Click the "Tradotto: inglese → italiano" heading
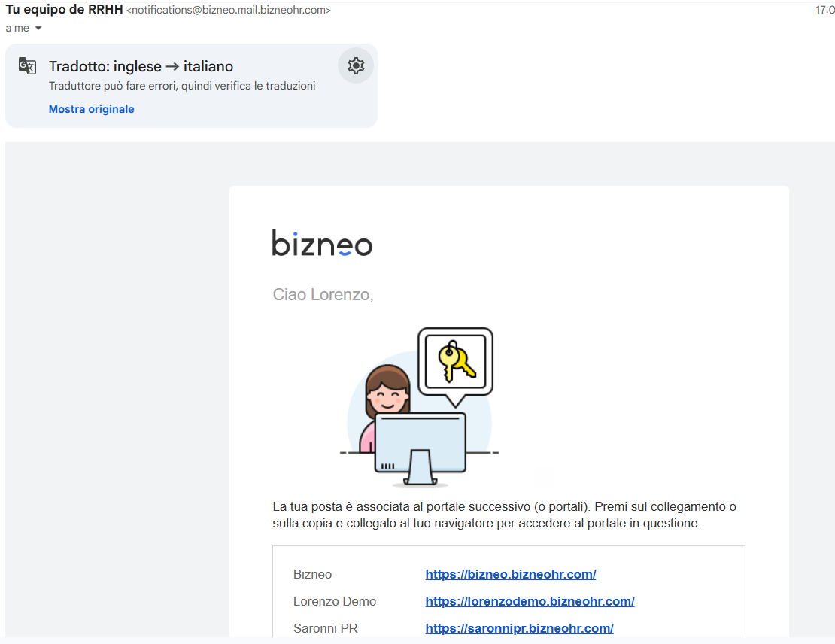 click(x=141, y=66)
